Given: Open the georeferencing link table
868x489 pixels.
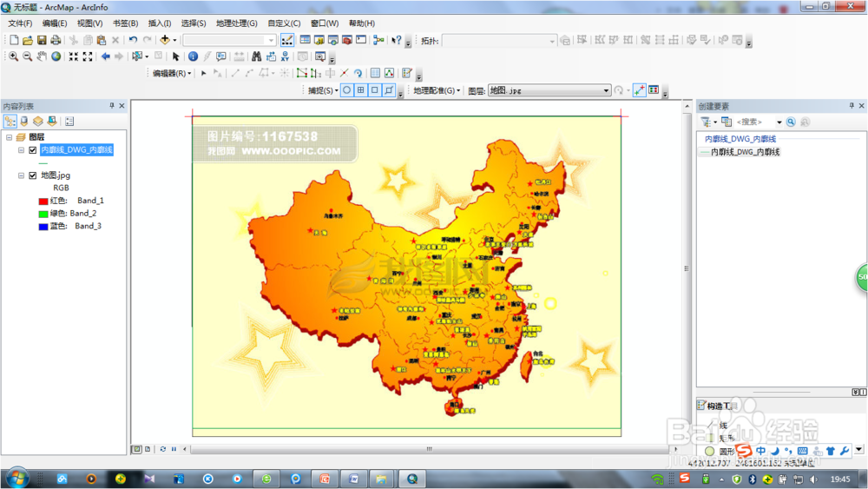Looking at the screenshot, I should [x=654, y=90].
